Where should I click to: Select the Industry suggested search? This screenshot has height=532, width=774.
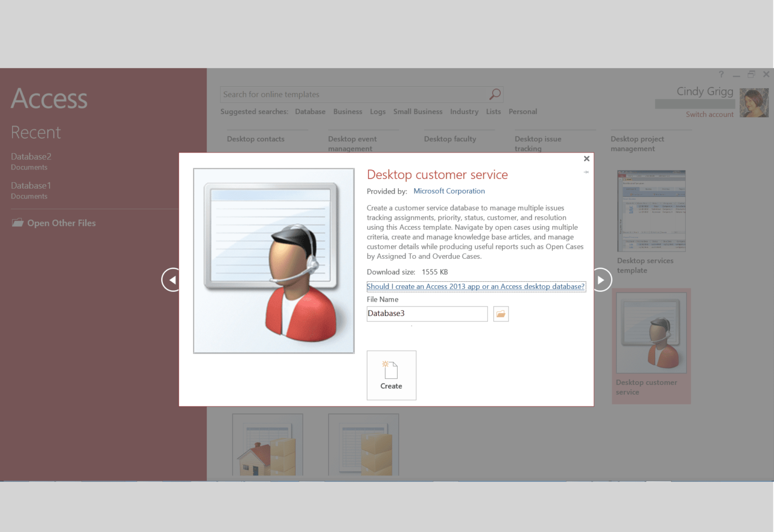pos(464,111)
